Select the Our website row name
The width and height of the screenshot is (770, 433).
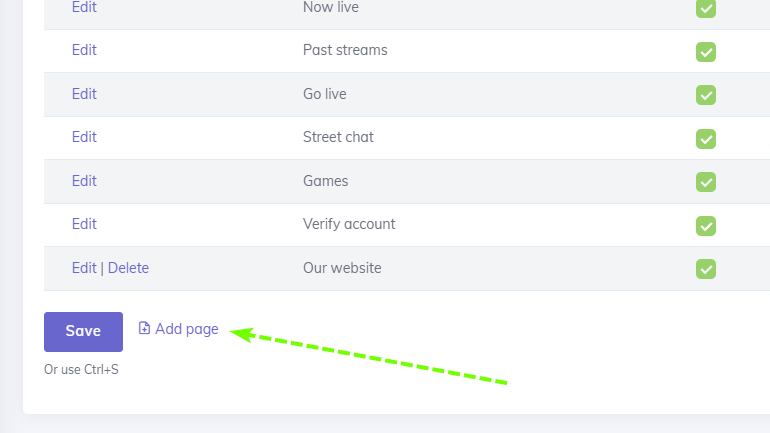pyautogui.click(x=342, y=268)
